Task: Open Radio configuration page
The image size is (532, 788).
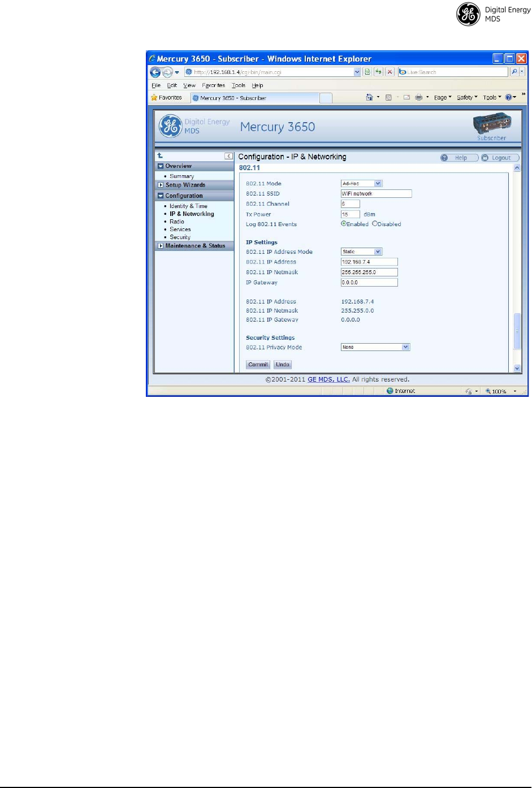Action: click(x=177, y=222)
